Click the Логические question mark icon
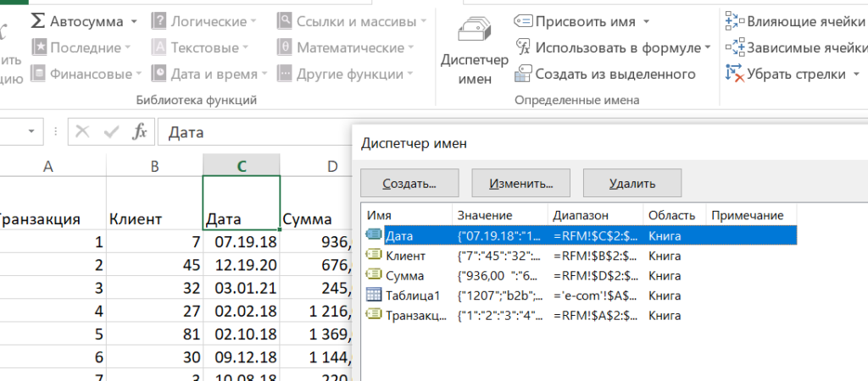Viewport: 868px width, 381px height. click(159, 21)
